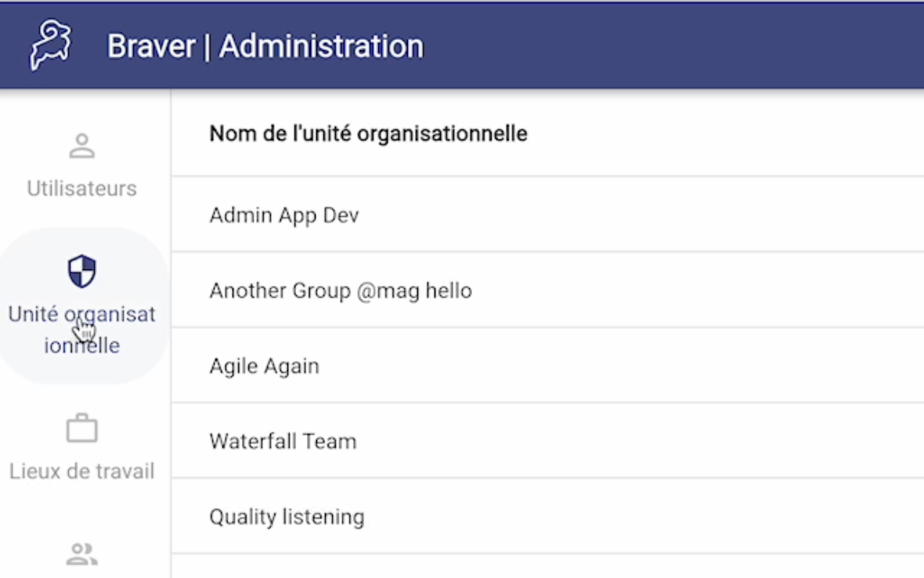Click the Waterfall Team name text
This screenshot has width=924, height=578.
(x=283, y=441)
